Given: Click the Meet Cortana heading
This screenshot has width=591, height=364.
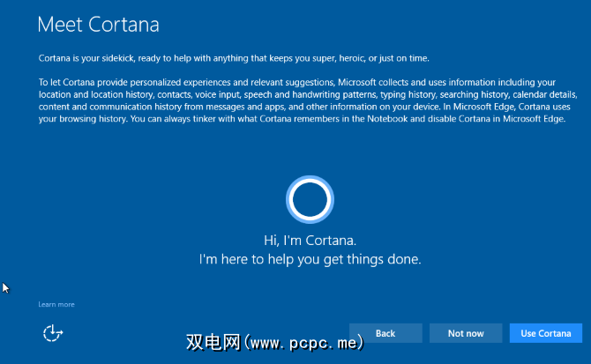Looking at the screenshot, I should [98, 25].
